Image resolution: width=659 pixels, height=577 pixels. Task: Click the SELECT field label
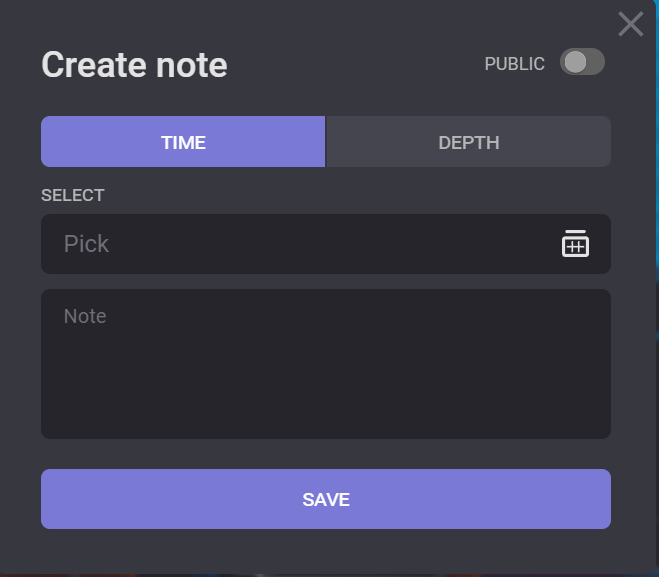coord(72,195)
